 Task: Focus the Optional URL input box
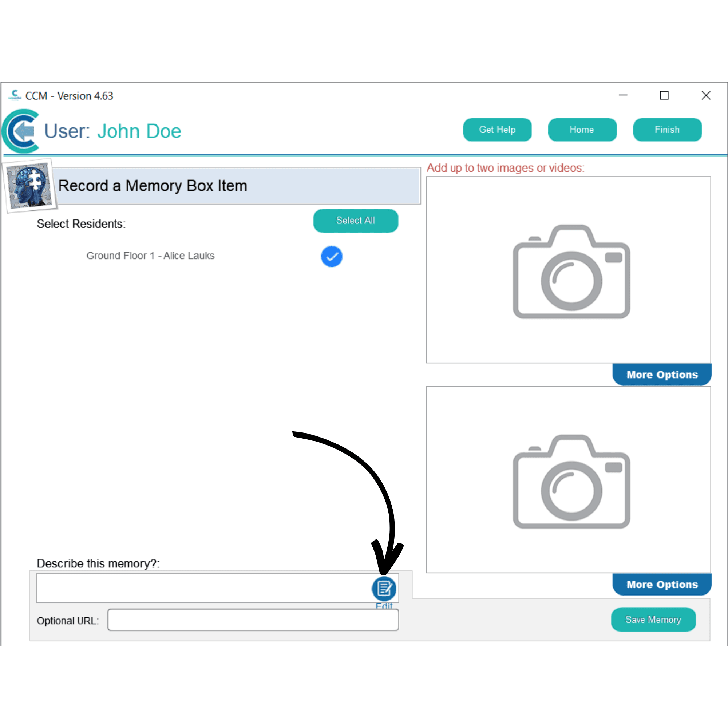point(253,620)
